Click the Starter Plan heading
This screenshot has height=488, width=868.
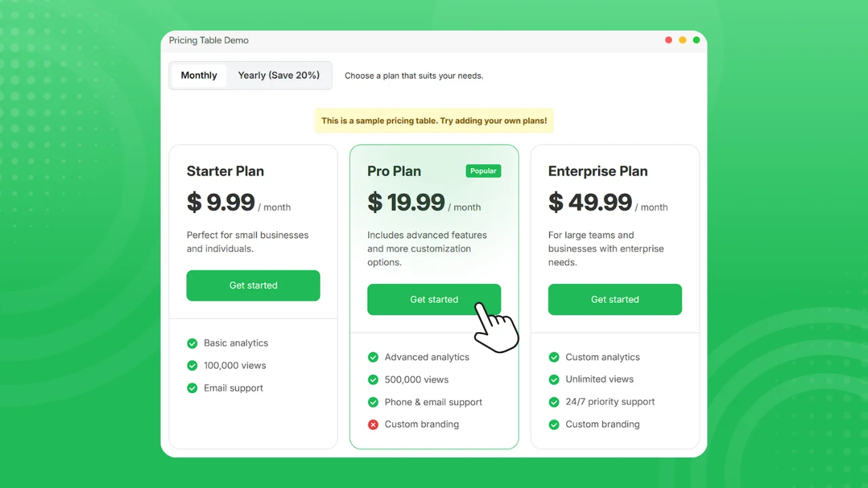(225, 171)
